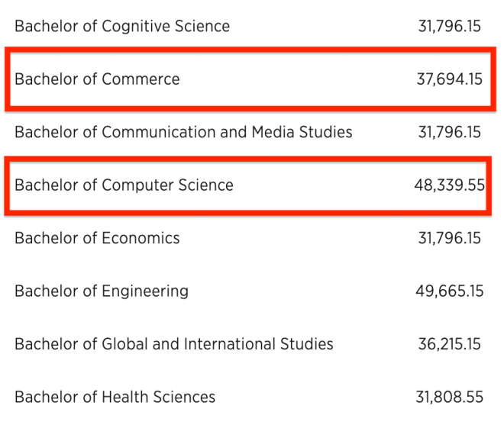The image size is (504, 425).
Task: Click the 48,339.55 Computer Science fee
Action: [x=450, y=185]
